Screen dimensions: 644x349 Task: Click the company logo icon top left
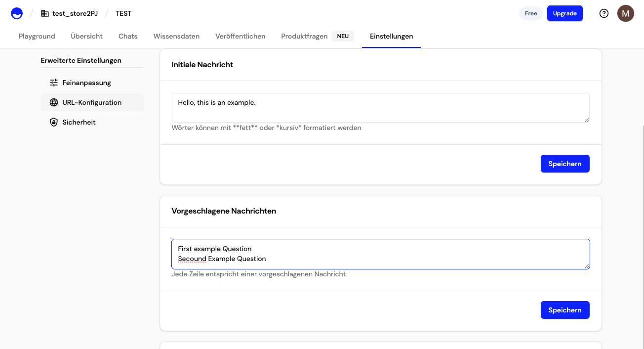(x=16, y=13)
